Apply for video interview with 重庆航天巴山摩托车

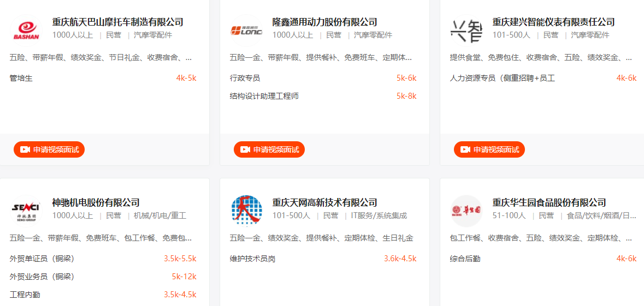coord(49,149)
